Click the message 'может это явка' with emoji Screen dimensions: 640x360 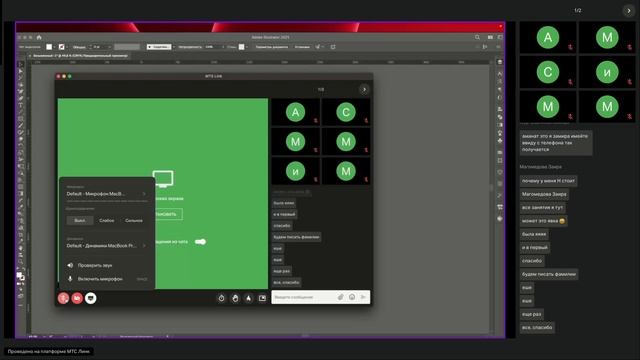[x=543, y=221]
